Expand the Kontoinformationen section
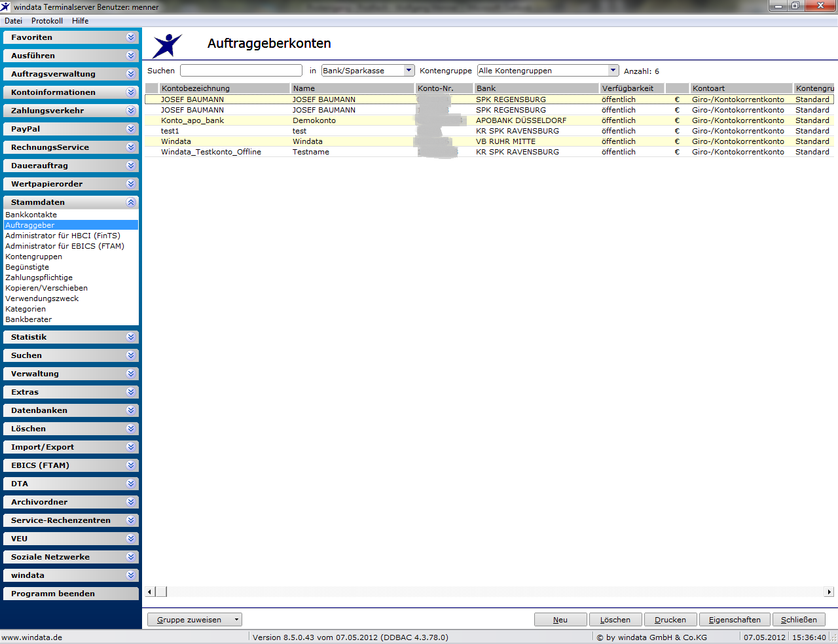 coord(71,92)
